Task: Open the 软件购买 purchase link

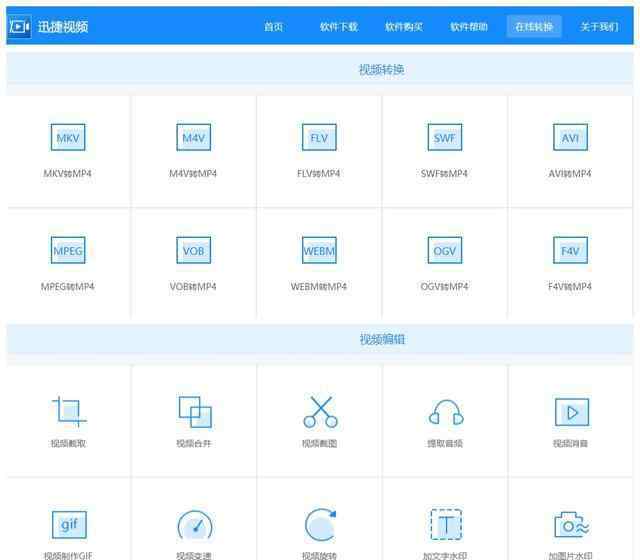Action: [x=404, y=27]
